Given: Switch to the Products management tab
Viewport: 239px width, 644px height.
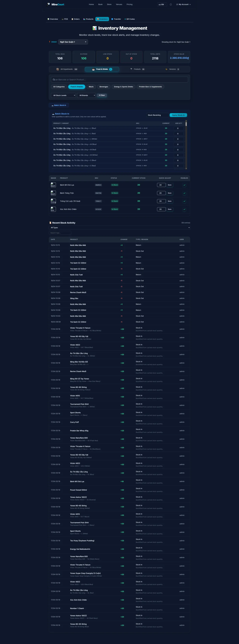Looking at the screenshot, I should [88, 19].
